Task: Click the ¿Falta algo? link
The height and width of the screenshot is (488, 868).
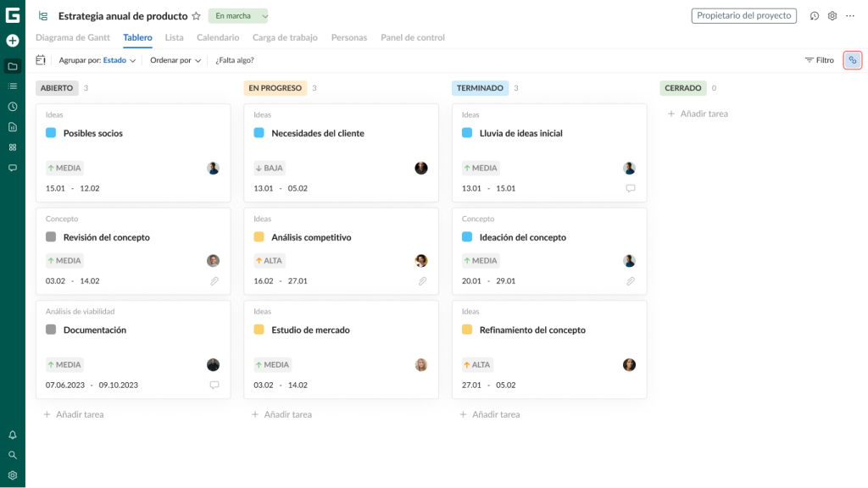Action: tap(235, 60)
